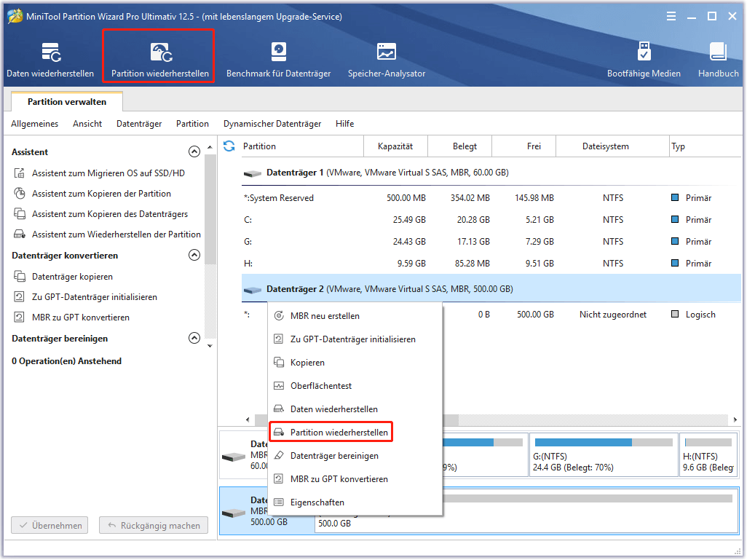747x560 pixels.
Task: Select the Nicht zugeordnet partition row
Action: click(590, 315)
